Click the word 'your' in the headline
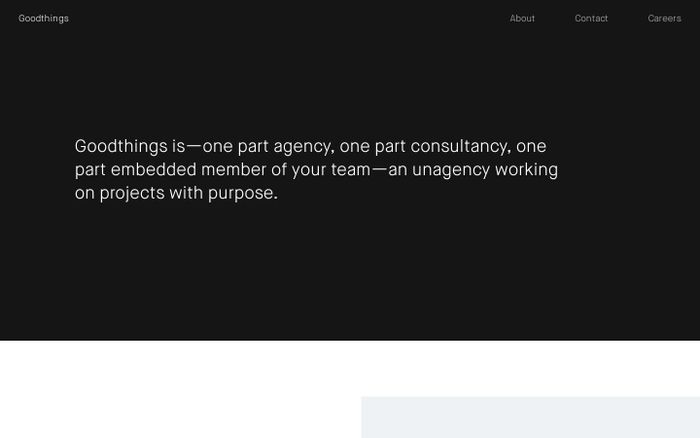 (309, 170)
